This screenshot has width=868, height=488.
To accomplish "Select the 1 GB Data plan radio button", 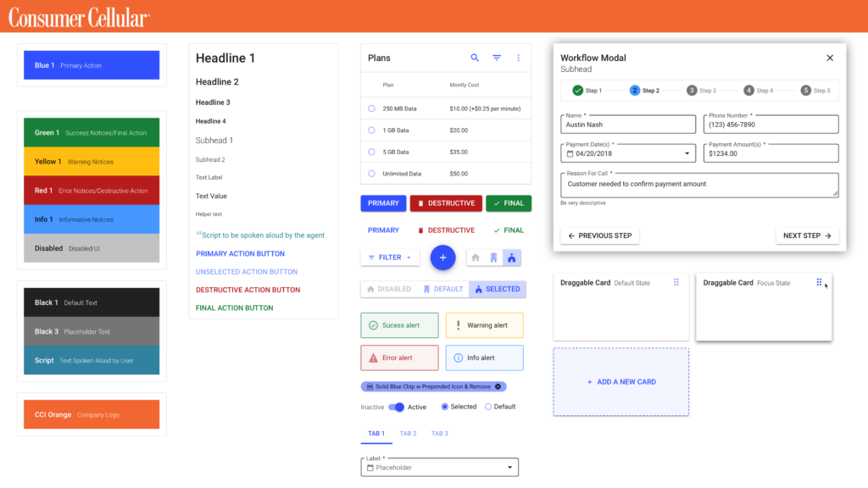I will tap(371, 130).
